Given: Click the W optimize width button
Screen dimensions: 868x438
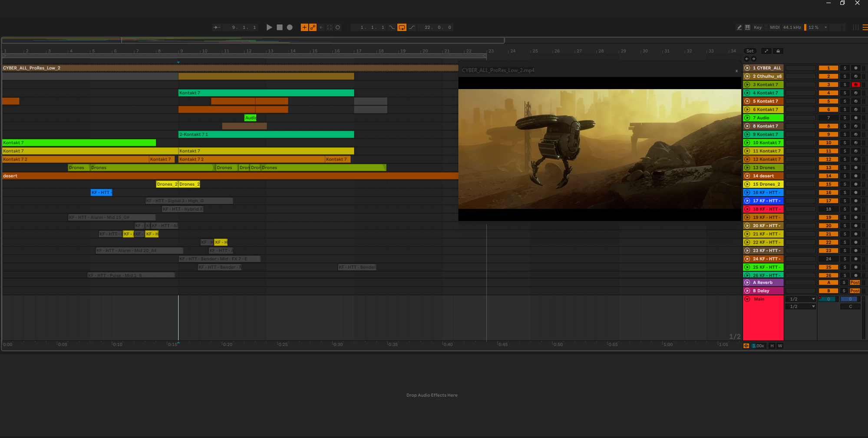Looking at the screenshot, I should 780,346.
